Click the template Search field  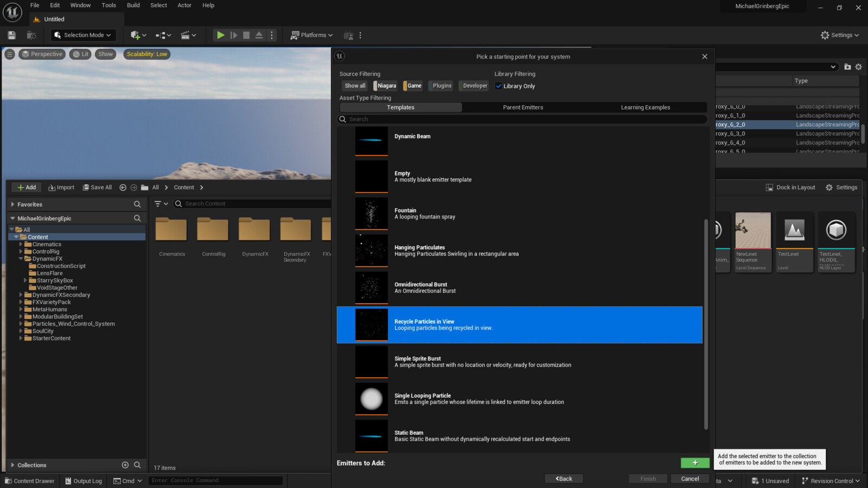coord(522,119)
